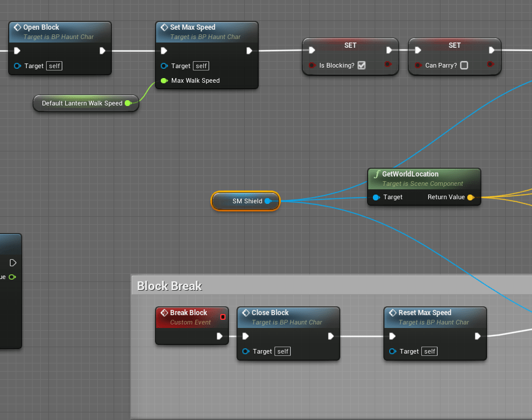The width and height of the screenshot is (532, 420).
Task: Select the Default Lantern Walk Speed variable node
Action: [82, 103]
